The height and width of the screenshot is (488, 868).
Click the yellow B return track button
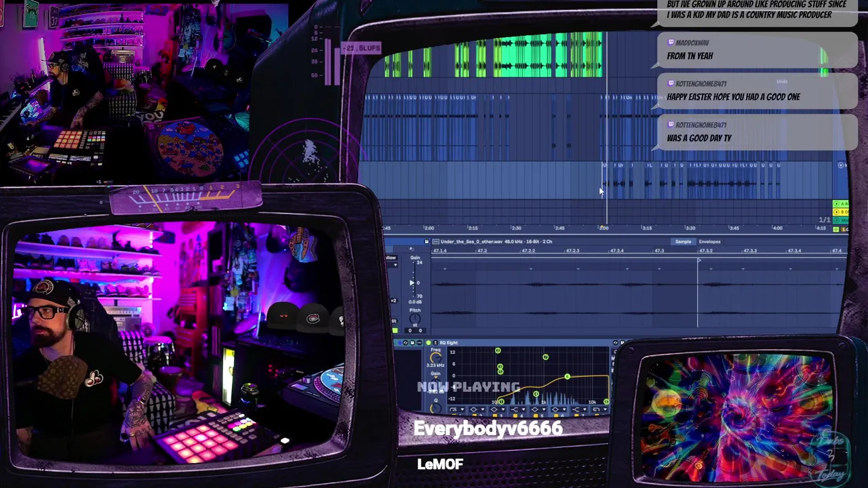[840, 211]
